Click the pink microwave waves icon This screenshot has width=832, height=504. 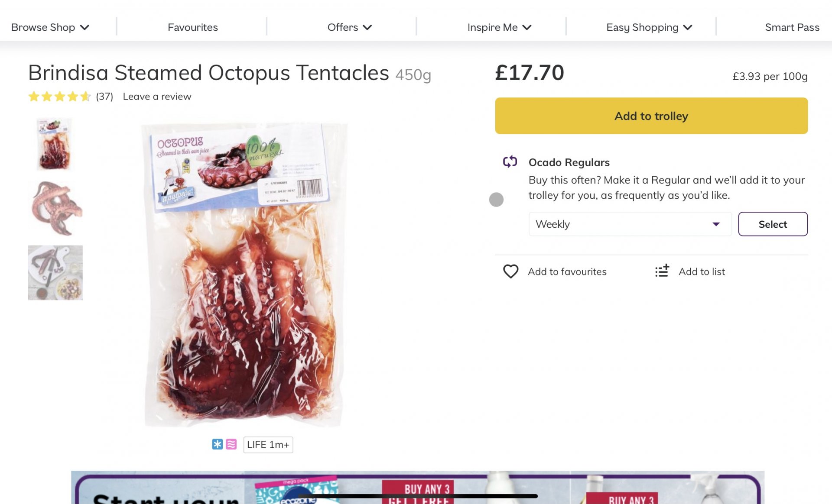[231, 444]
